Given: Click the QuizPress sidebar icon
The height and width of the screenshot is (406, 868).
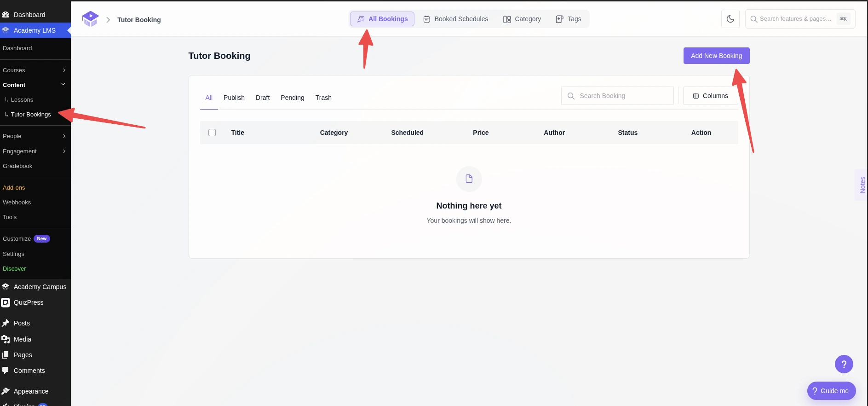Looking at the screenshot, I should 6,302.
